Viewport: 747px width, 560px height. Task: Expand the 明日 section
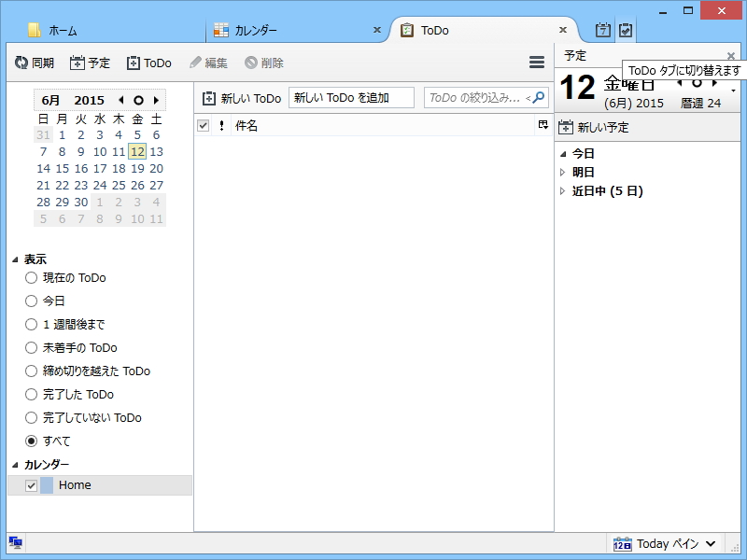563,173
